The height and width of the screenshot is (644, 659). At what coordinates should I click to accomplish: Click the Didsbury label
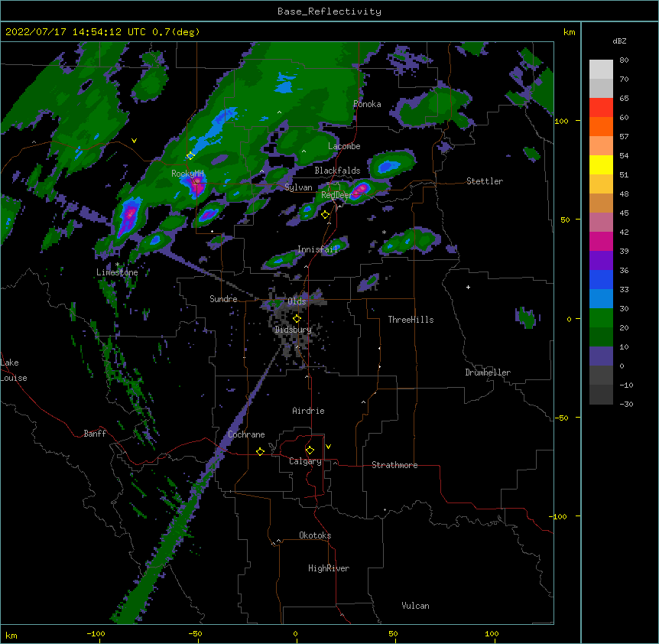(294, 330)
